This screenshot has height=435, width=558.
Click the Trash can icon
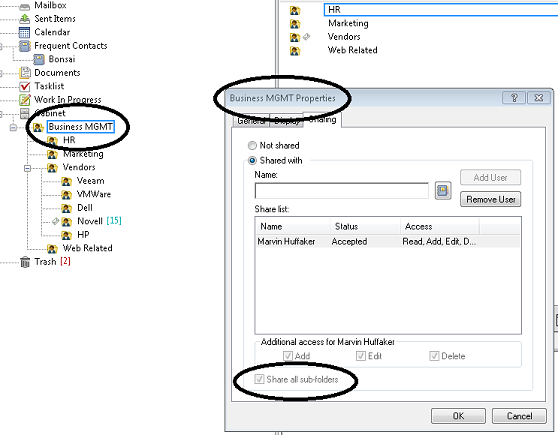point(25,262)
